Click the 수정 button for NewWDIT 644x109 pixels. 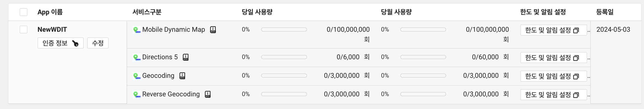pos(98,43)
